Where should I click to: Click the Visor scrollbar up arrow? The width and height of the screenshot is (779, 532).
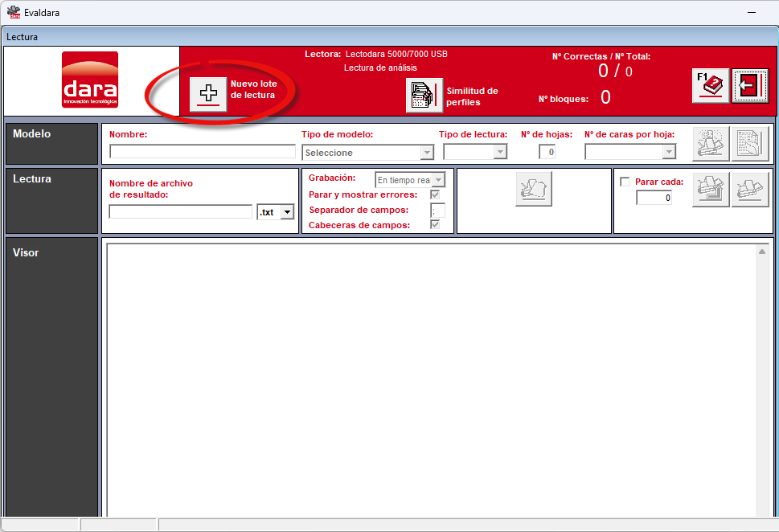(762, 252)
